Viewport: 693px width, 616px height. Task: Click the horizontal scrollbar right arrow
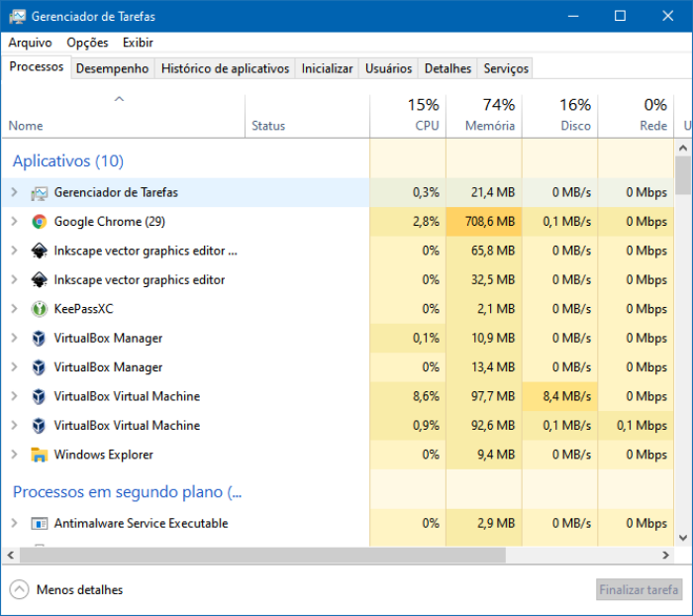pos(665,555)
